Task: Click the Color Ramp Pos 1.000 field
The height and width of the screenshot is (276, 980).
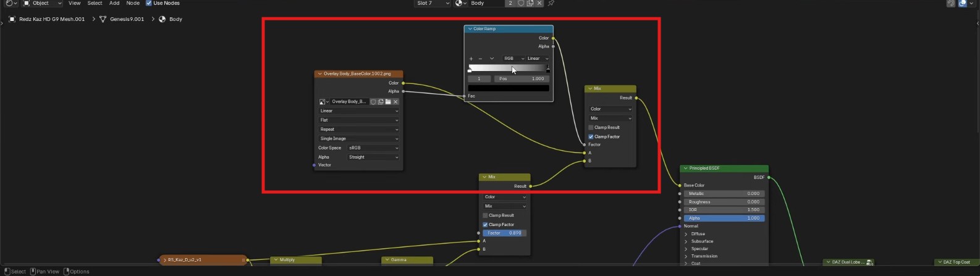Action: [x=522, y=79]
